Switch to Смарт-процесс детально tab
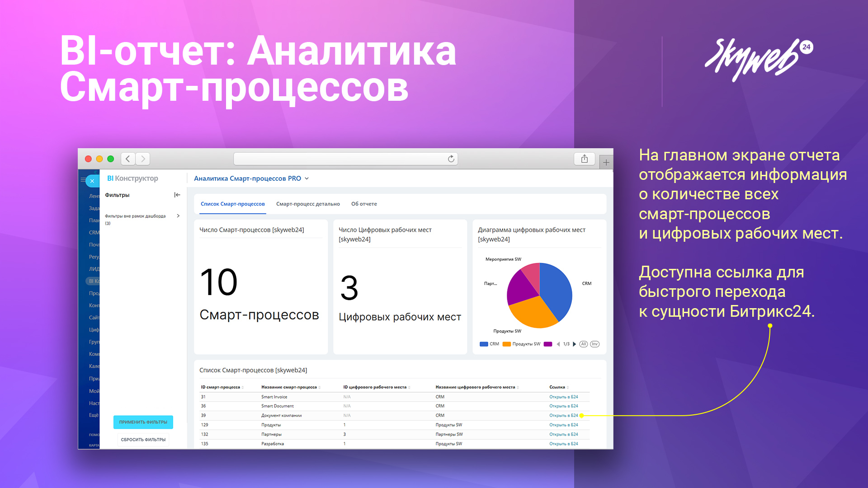 (308, 204)
